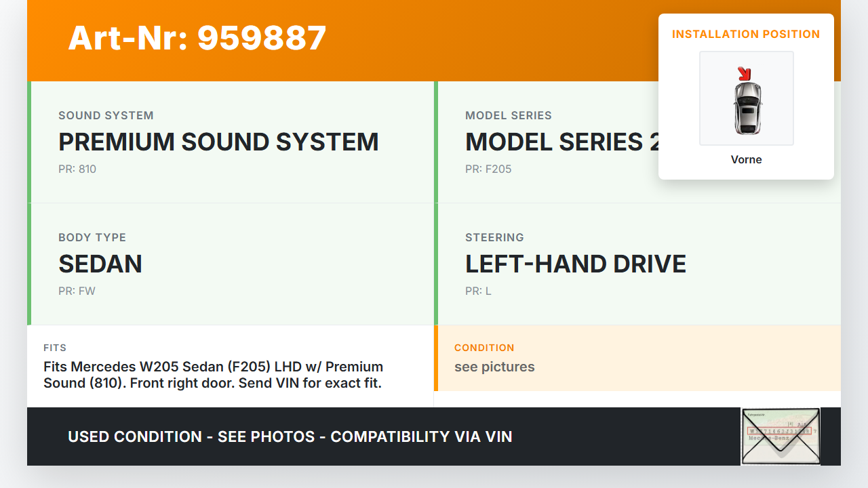The height and width of the screenshot is (488, 868).
Task: Click the Installation Position heading
Action: [x=746, y=34]
